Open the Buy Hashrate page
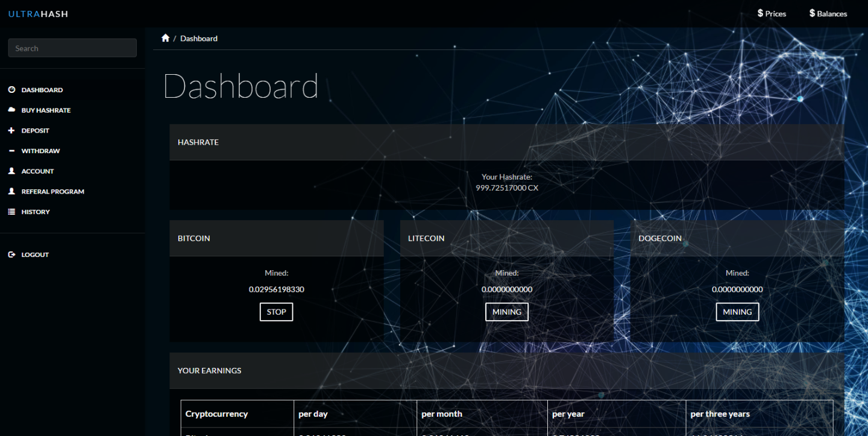The image size is (868, 436). click(x=46, y=110)
